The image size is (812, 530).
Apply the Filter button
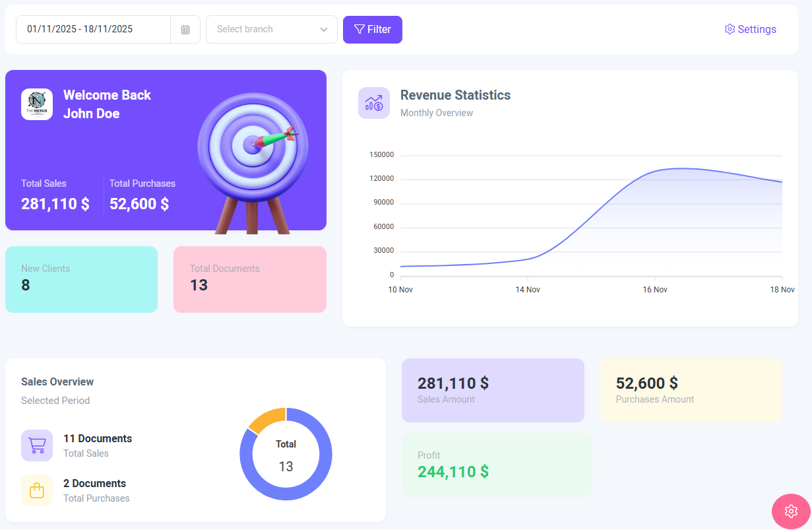click(373, 29)
